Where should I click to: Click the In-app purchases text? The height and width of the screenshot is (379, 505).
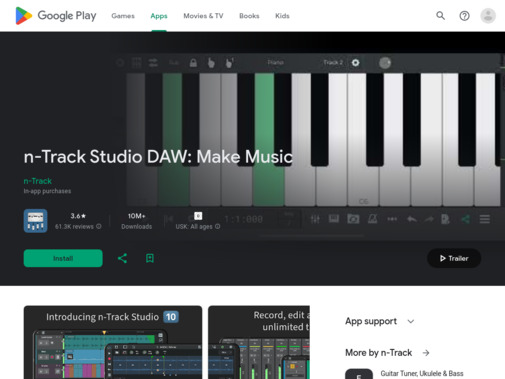click(x=47, y=191)
